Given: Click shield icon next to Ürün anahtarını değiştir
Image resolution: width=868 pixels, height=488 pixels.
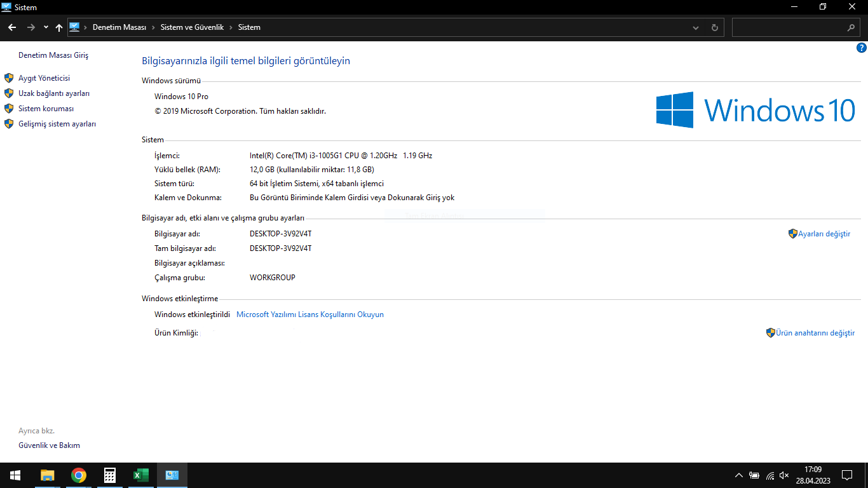Looking at the screenshot, I should tap(771, 332).
